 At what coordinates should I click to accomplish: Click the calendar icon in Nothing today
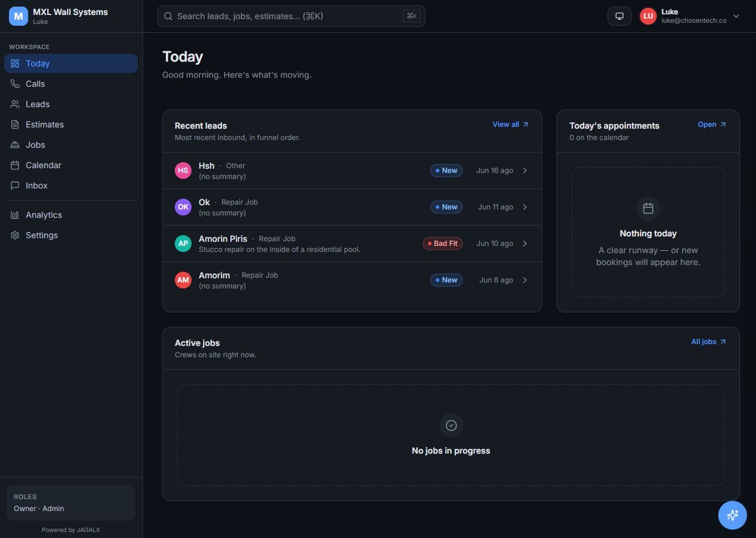coord(648,208)
